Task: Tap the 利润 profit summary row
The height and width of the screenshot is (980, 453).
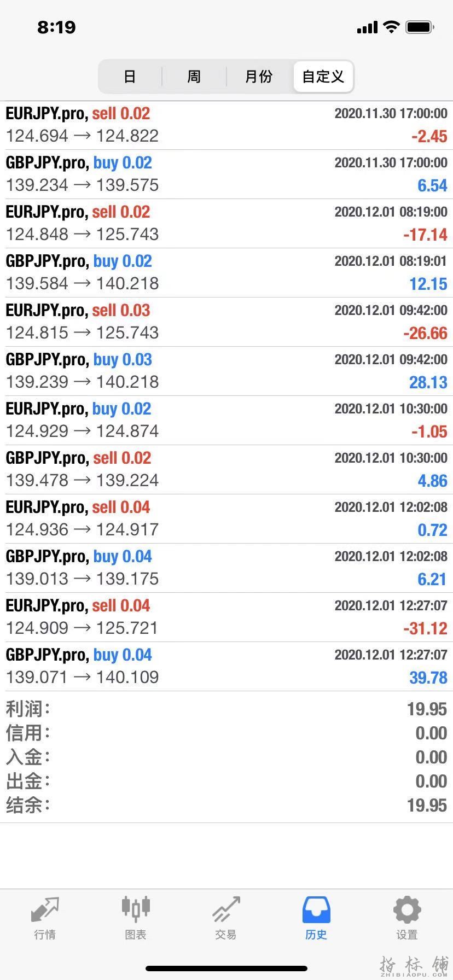Action: point(226,709)
